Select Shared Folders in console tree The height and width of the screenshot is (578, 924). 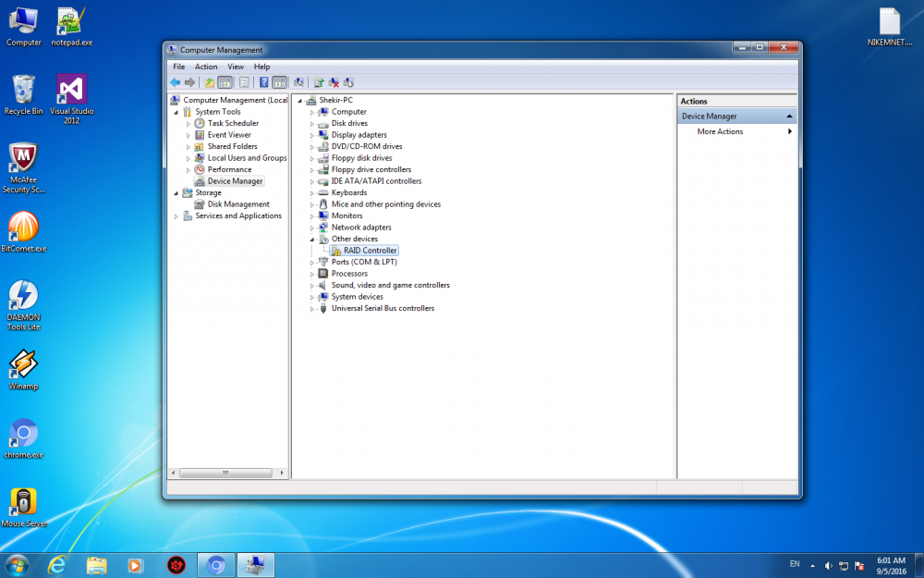point(232,146)
